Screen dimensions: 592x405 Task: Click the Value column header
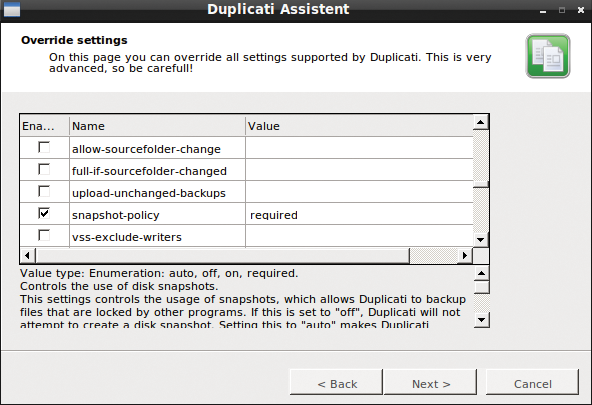click(x=359, y=126)
